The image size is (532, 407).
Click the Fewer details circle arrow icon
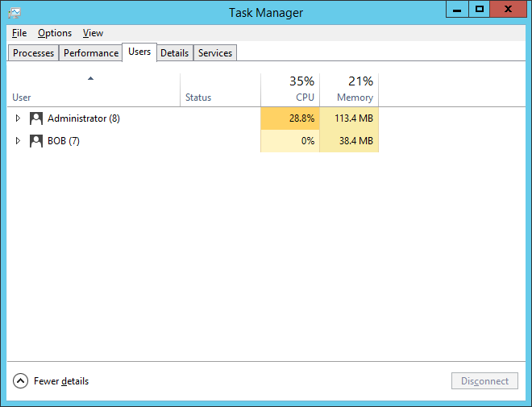click(x=21, y=381)
